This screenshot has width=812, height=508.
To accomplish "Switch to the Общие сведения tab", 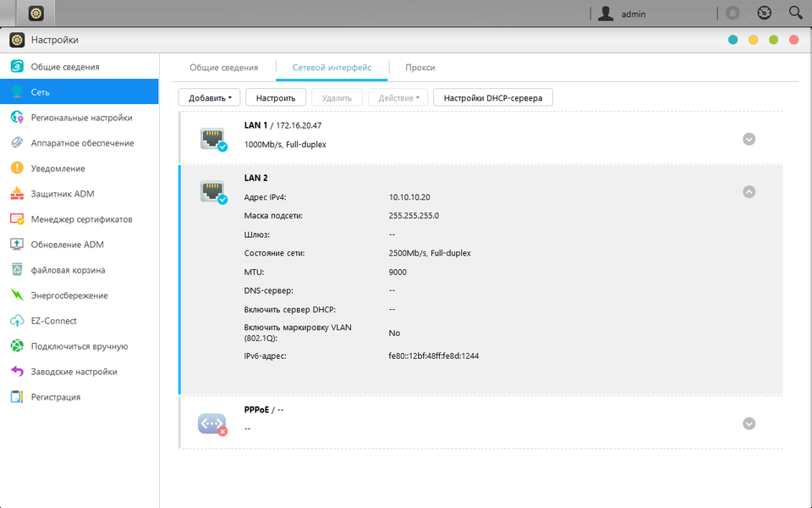I will (x=223, y=68).
